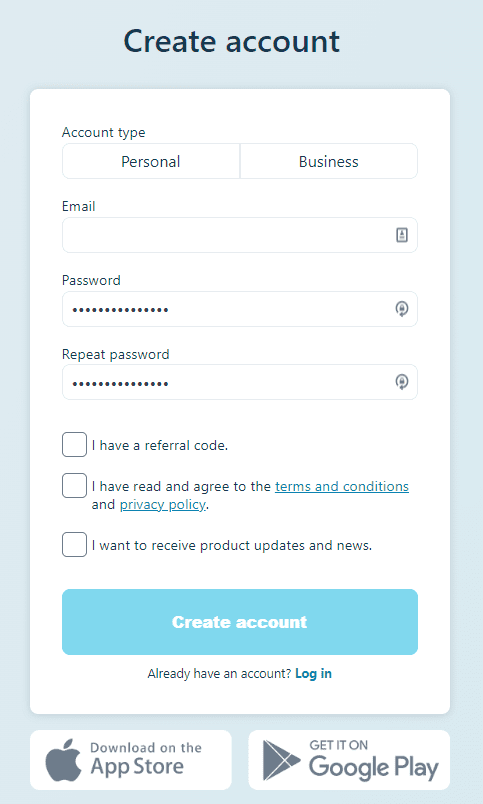Viewport: 483px width, 804px height.
Task: Click the autofill contact icon in Email field
Action: tap(402, 235)
